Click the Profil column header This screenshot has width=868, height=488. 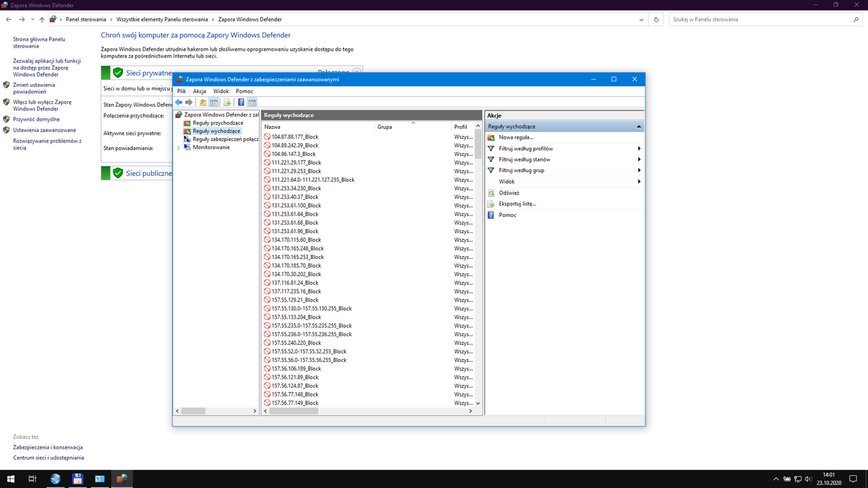coord(462,127)
